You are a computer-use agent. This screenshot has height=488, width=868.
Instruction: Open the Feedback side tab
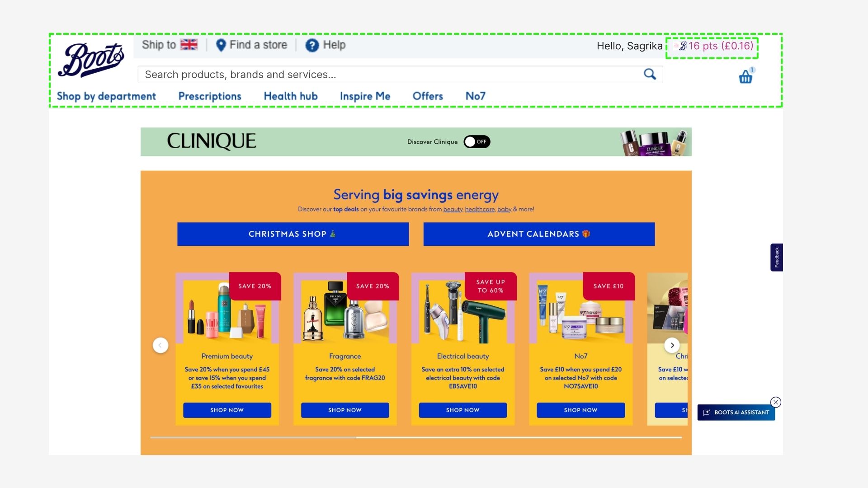pos(777,258)
